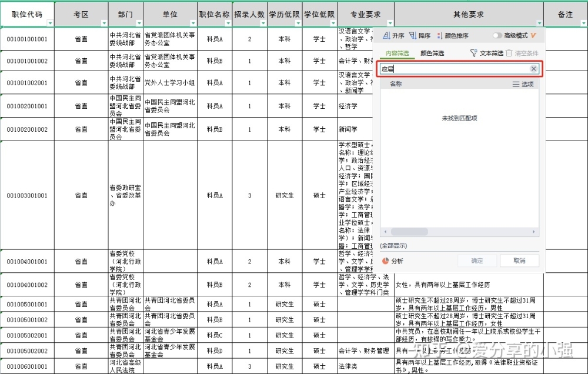
Task: Select the 女性，具有两年以上基层工作经历 cell
Action: pos(469,285)
